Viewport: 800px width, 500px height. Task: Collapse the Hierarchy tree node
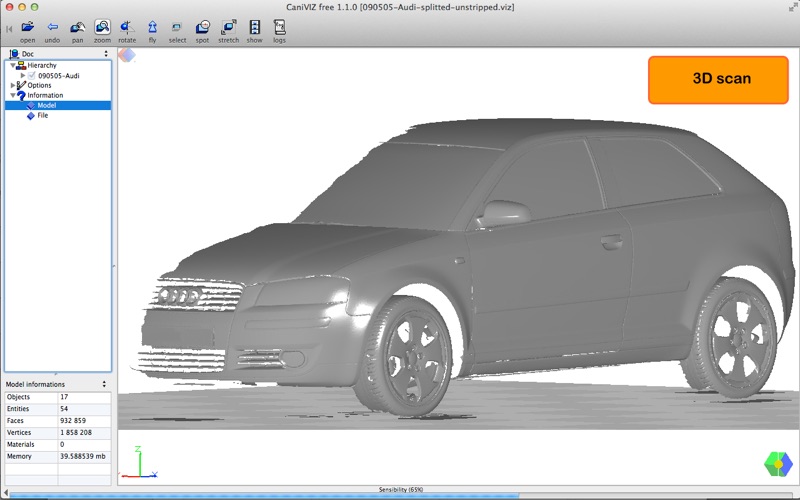pyautogui.click(x=13, y=65)
